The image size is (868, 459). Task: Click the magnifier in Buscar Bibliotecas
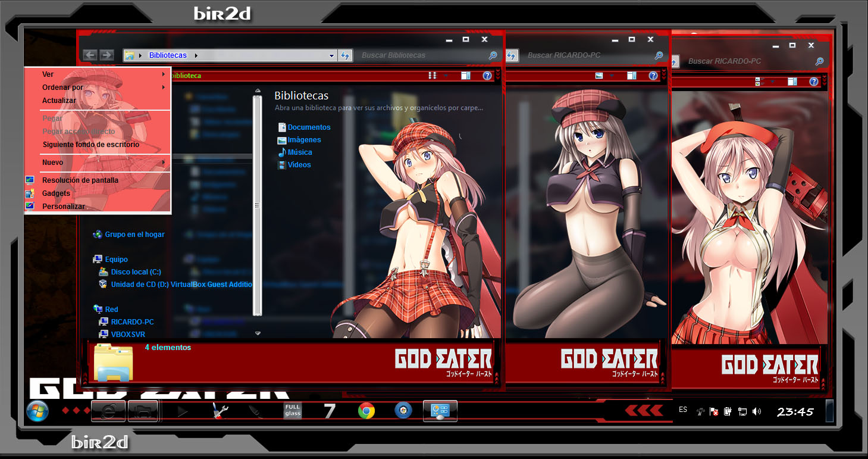click(x=493, y=55)
